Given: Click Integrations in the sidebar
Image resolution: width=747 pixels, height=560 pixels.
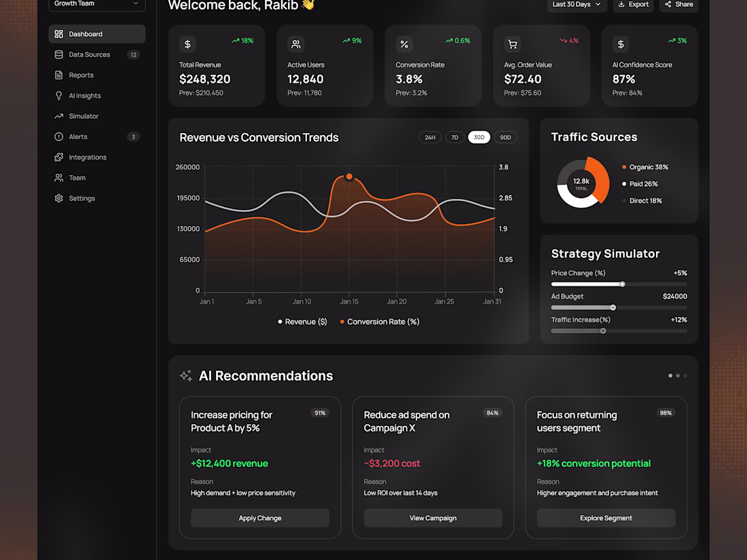Looking at the screenshot, I should [x=96, y=157].
